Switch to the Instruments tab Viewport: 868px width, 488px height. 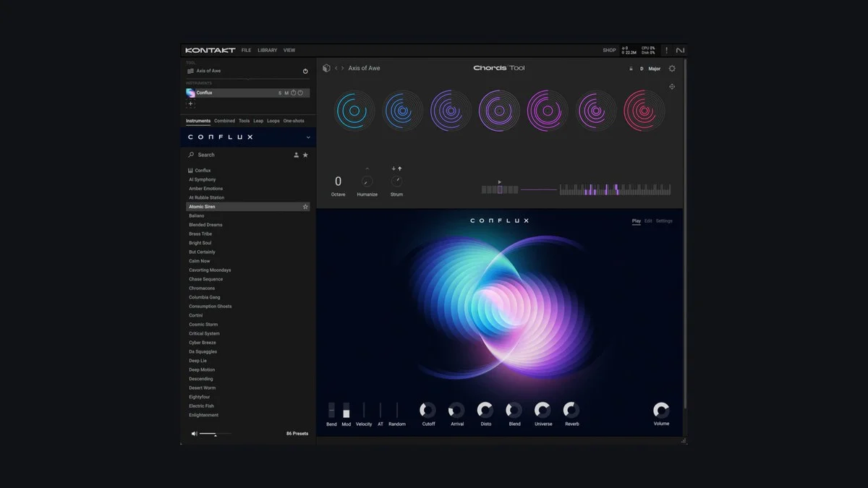pos(198,121)
